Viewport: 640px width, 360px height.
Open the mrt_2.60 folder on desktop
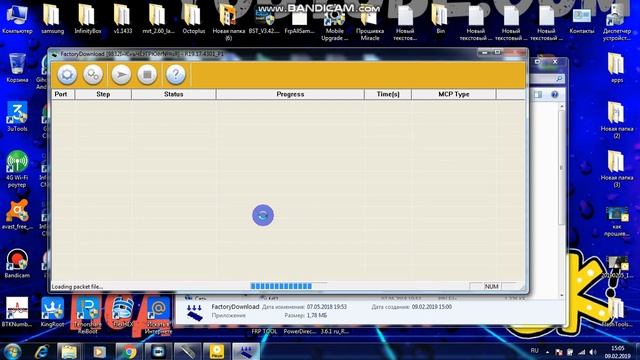click(x=158, y=20)
